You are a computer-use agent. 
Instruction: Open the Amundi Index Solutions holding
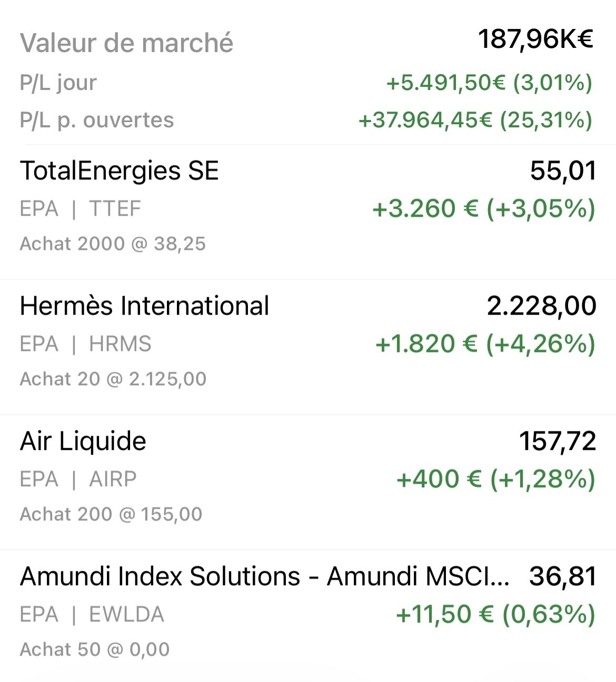click(264, 576)
